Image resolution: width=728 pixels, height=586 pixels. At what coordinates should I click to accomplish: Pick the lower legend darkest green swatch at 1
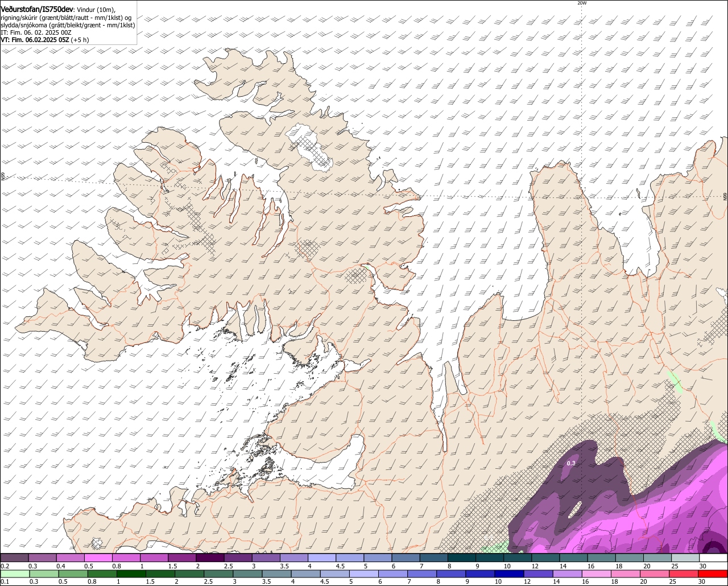[132, 574]
